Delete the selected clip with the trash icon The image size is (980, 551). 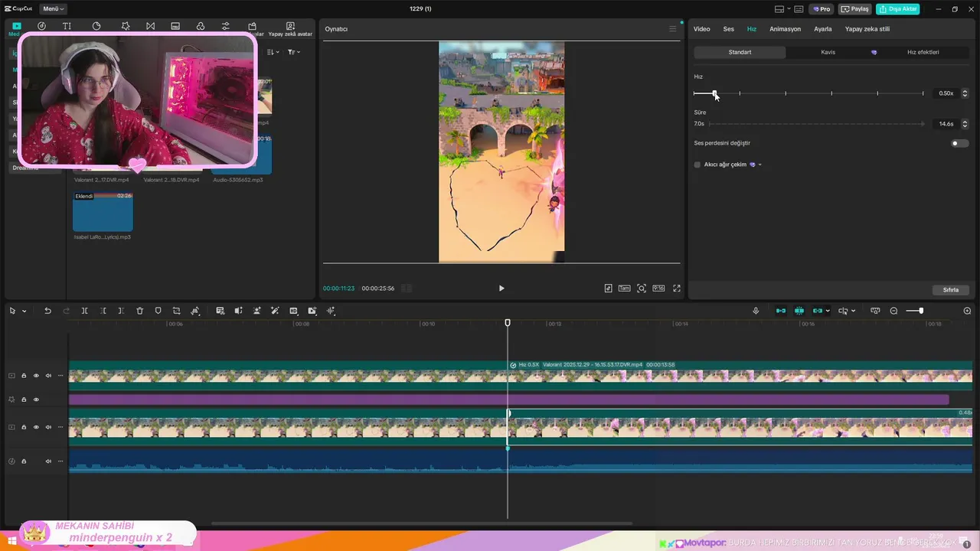point(139,311)
